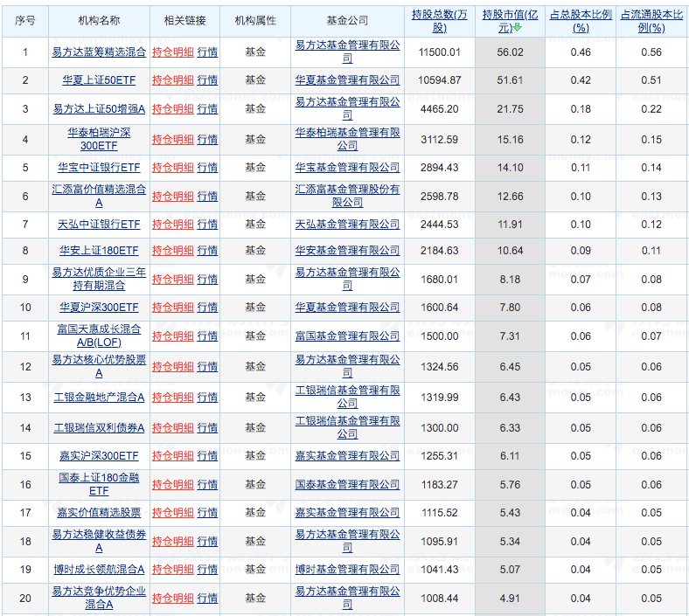Open fund 易方达核心优势股票A
The width and height of the screenshot is (689, 616).
tap(99, 367)
